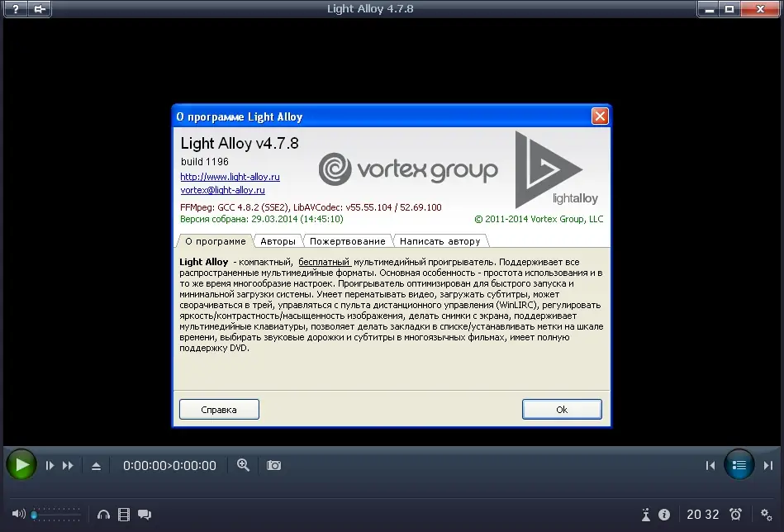Open settings with the gears icon

[x=766, y=514]
